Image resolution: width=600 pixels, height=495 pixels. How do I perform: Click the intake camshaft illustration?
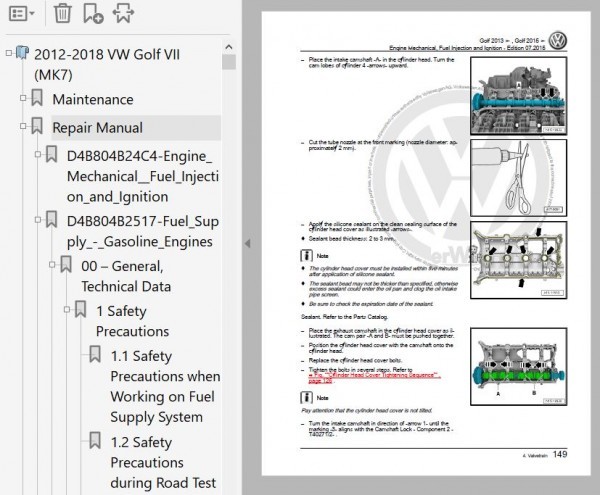(518, 96)
